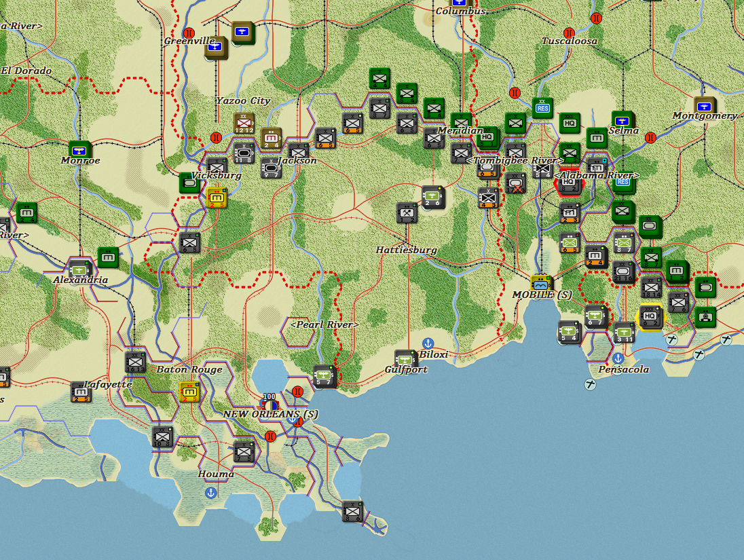Screen dimensions: 744x560
Task: Select gray infantry unit 8-6 on the delta tip
Action: [x=352, y=512]
